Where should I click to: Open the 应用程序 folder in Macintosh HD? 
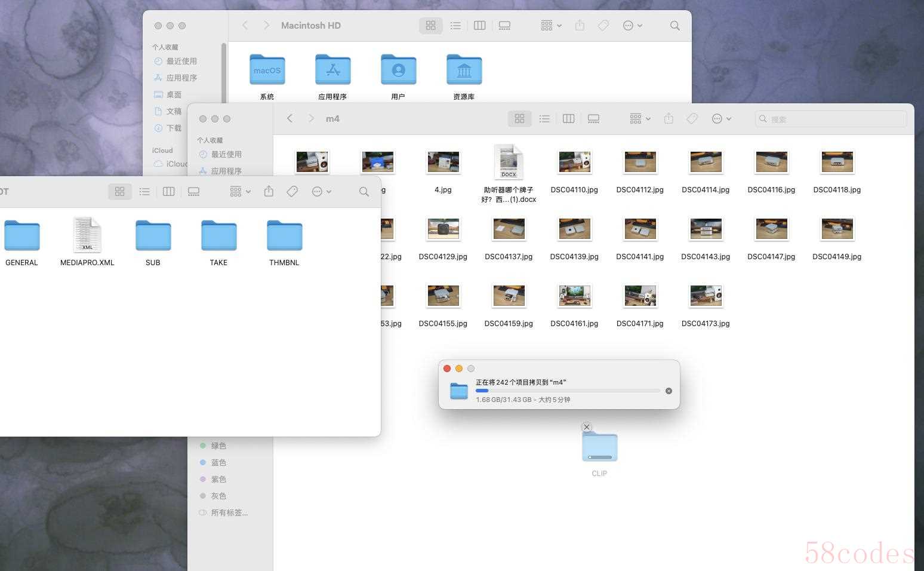332,70
